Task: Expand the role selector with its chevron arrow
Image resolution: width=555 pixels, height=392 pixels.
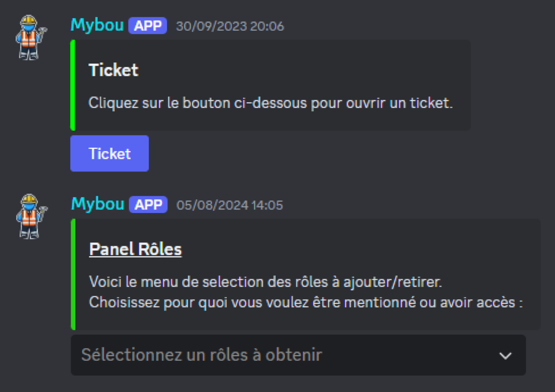Action: 505,356
